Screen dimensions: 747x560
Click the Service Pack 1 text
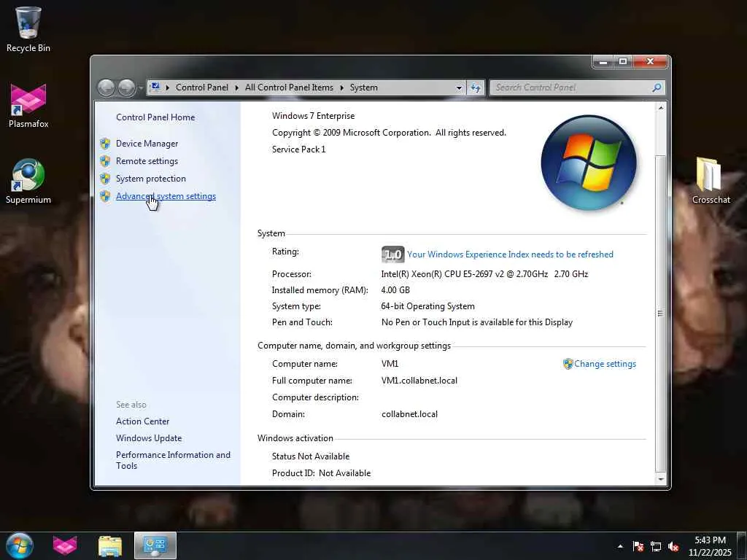[298, 149]
